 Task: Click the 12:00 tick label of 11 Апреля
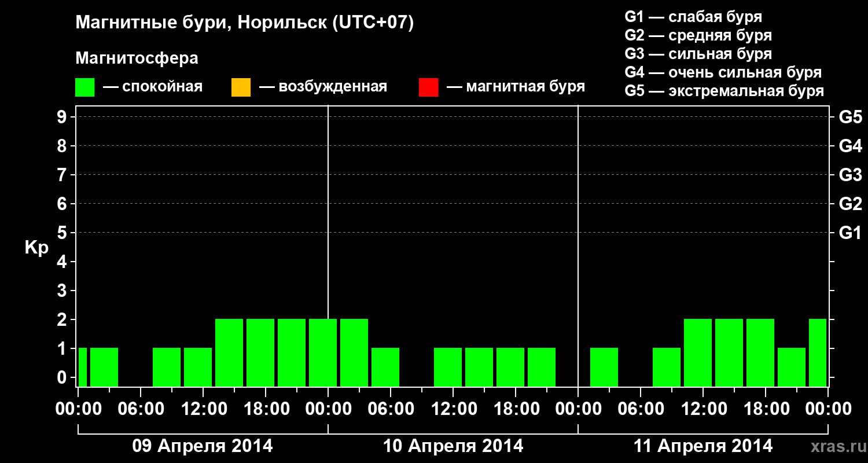click(x=703, y=409)
